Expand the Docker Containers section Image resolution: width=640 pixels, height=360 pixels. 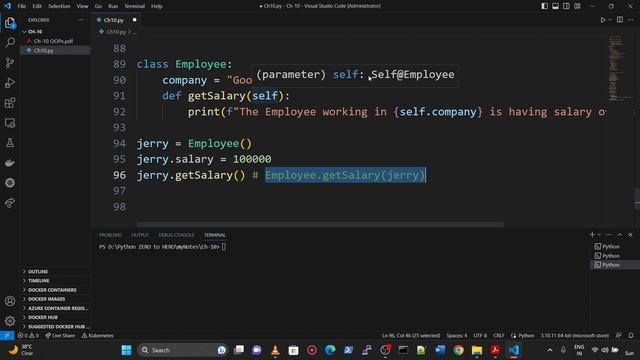(x=55, y=290)
